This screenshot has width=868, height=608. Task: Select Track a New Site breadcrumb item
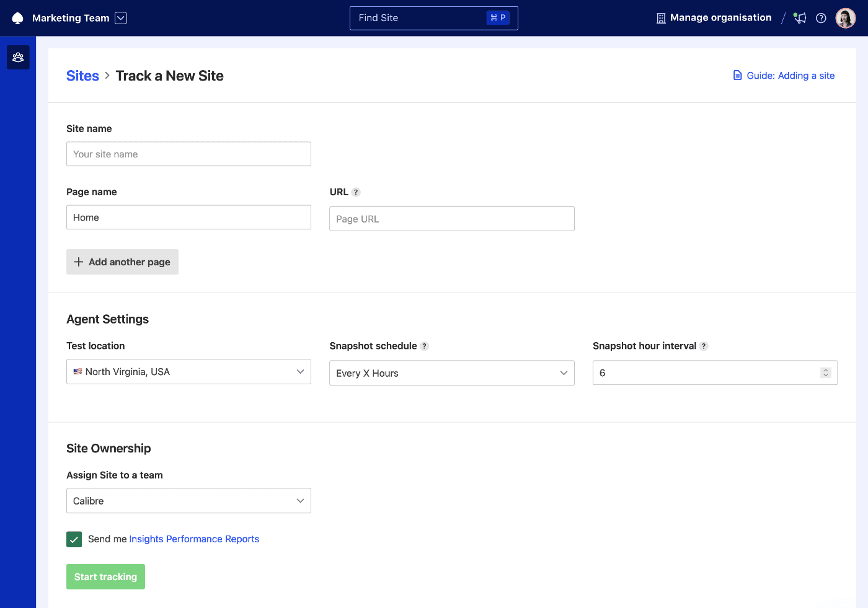point(169,76)
